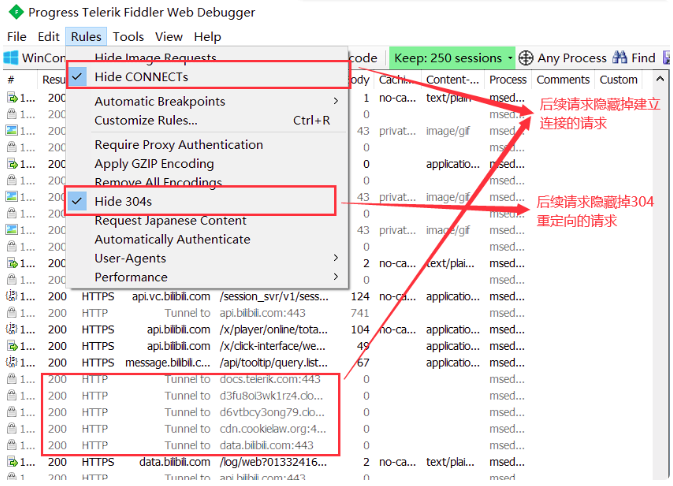The image size is (673, 486).
Task: Select the cdn.cookielaw.org tunnel cell
Action: pos(273,428)
